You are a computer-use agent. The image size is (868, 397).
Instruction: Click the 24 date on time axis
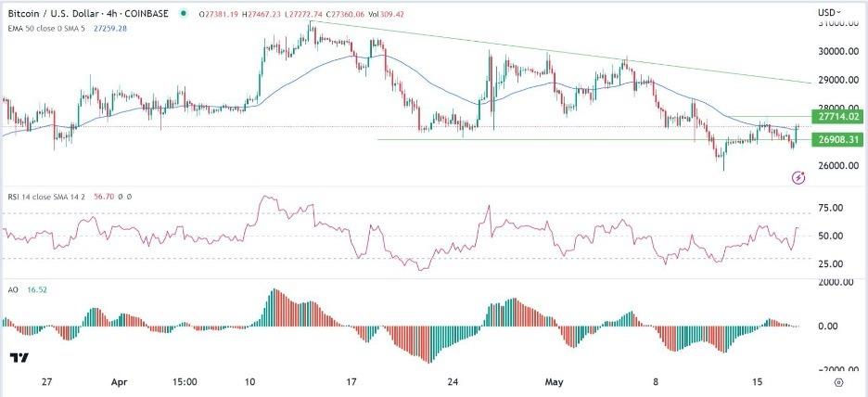tap(453, 381)
